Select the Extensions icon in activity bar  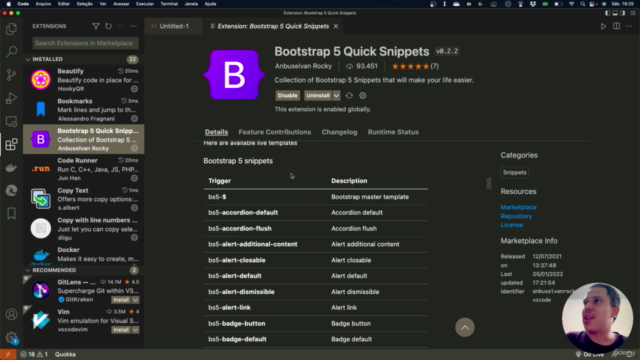click(x=11, y=144)
